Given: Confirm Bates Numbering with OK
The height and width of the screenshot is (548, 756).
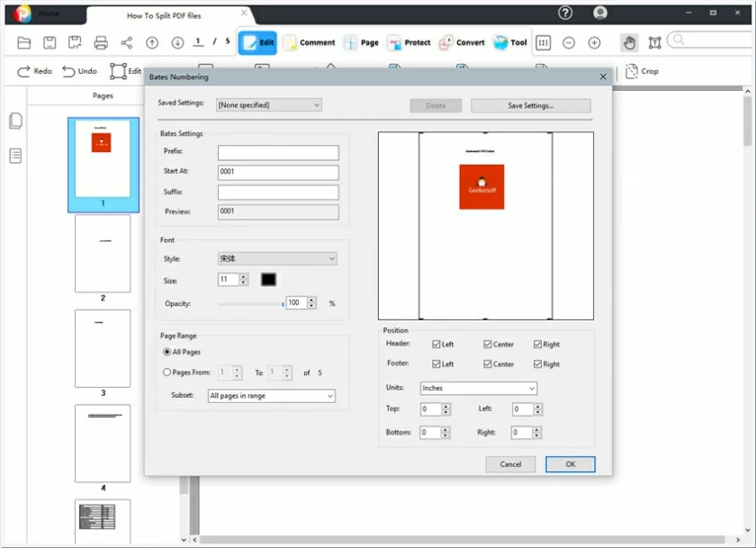Looking at the screenshot, I should tap(570, 464).
